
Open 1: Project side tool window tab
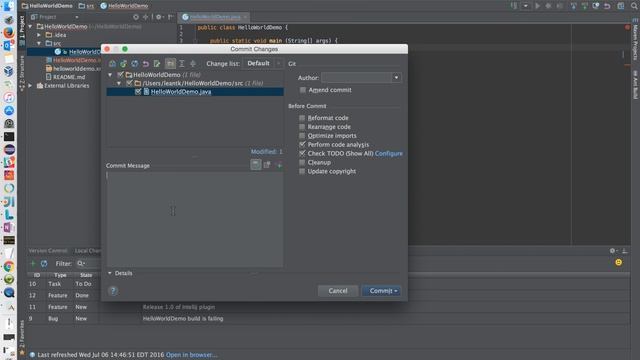click(22, 30)
